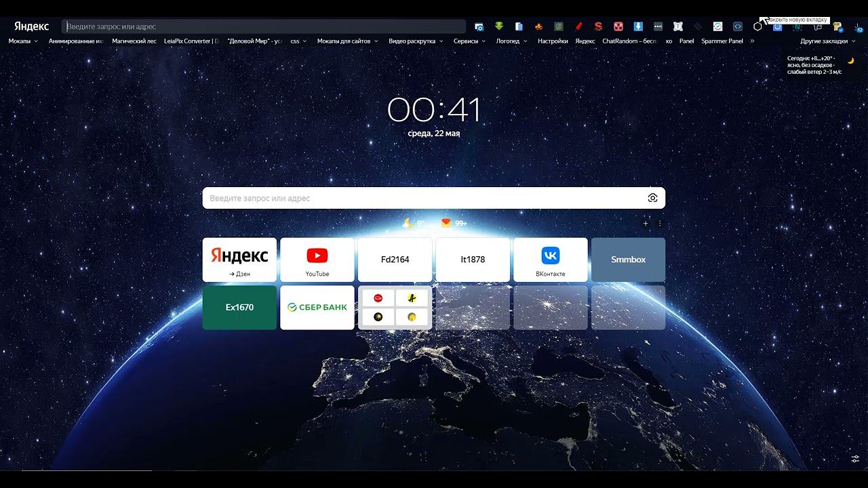Viewport: 868px width, 488px height.
Task: Open the Ex1670 tile
Action: pos(239,308)
